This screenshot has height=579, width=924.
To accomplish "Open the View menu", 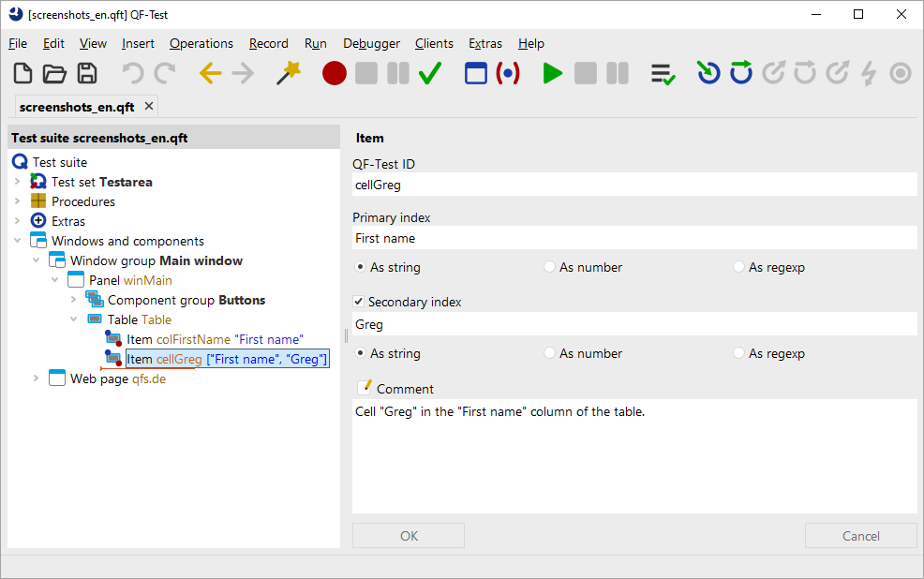I will pyautogui.click(x=93, y=44).
